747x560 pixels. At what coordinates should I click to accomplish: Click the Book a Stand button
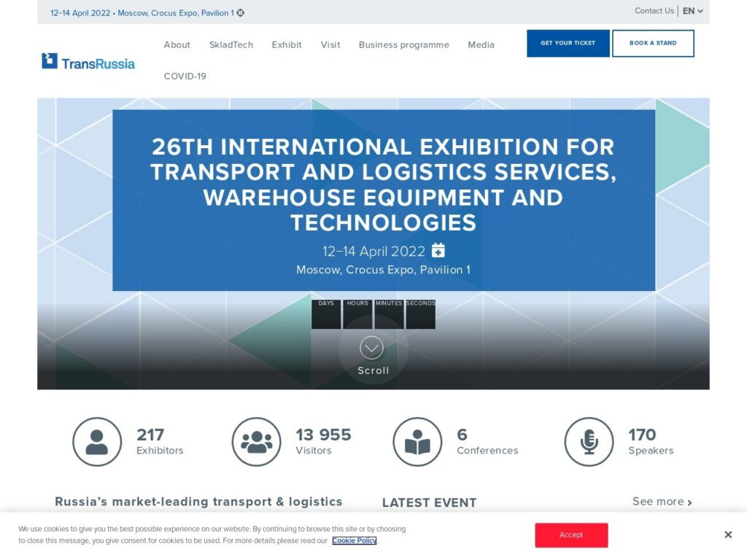653,43
